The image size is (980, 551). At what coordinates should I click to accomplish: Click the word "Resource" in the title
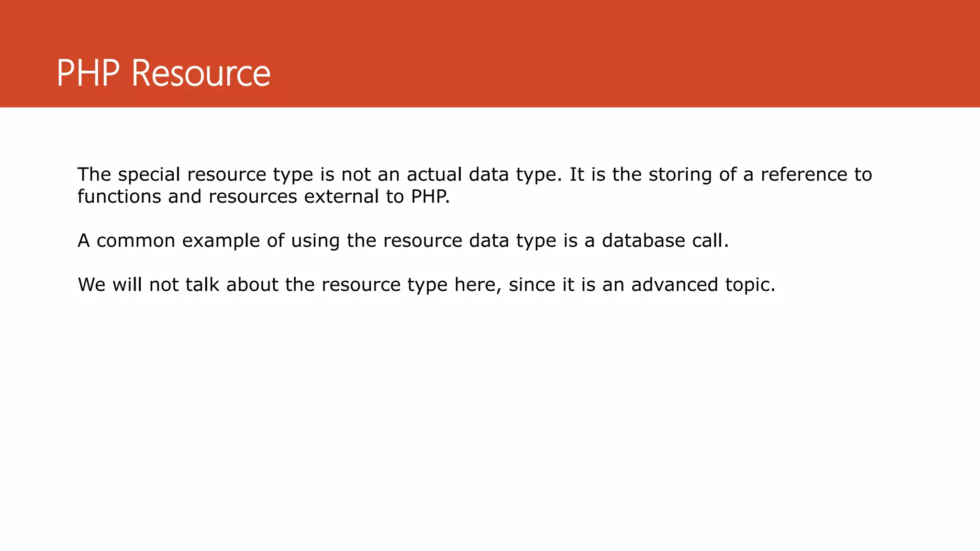pyautogui.click(x=201, y=73)
